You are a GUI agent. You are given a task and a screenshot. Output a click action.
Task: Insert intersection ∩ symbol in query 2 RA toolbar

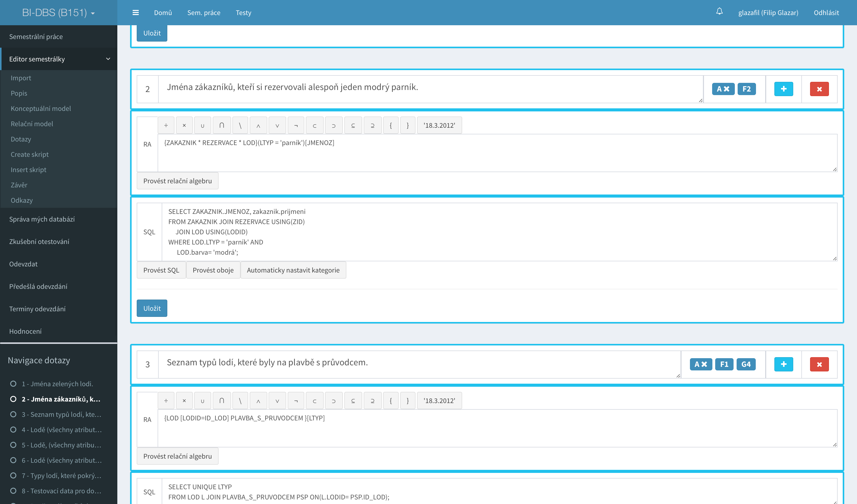pos(222,125)
